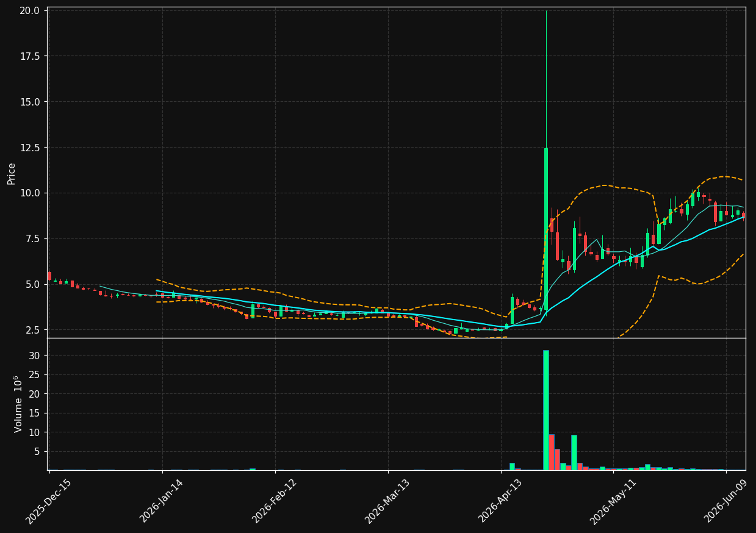Image resolution: width=756 pixels, height=533 pixels.
Task: Click the red volume bar after the spike
Action: click(x=552, y=453)
